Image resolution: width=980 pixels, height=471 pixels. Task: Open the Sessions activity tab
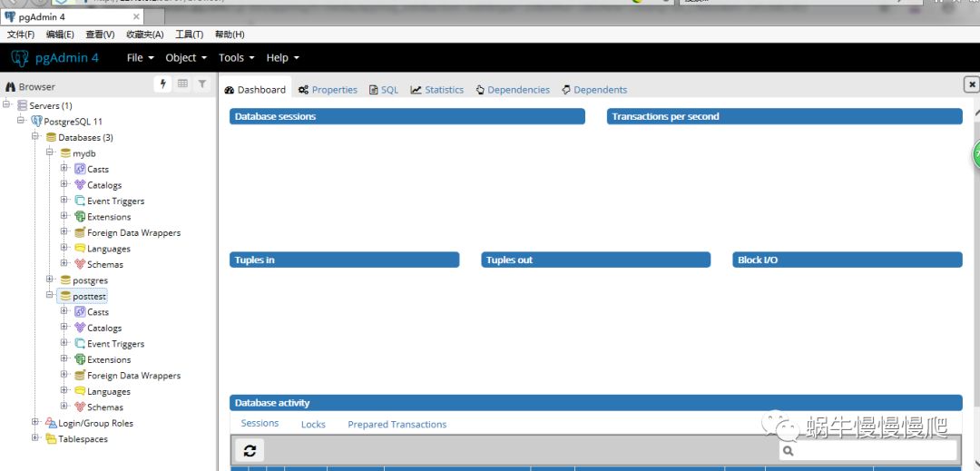click(x=260, y=424)
